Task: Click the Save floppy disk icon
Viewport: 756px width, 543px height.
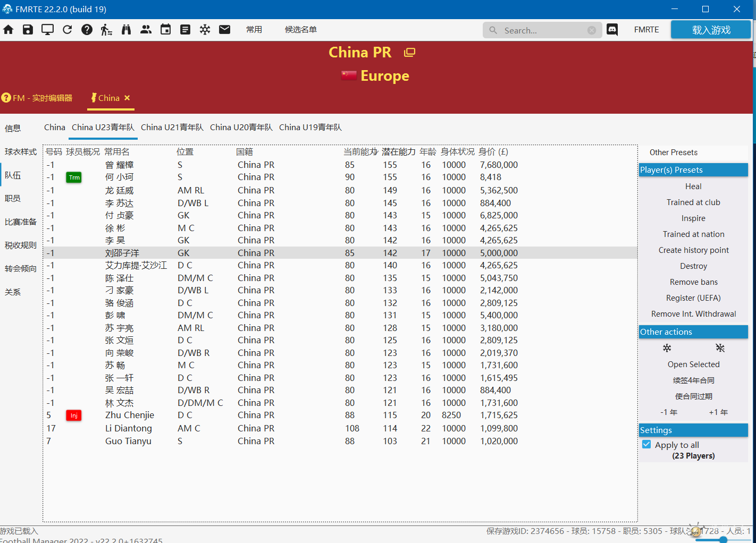Action: (28, 30)
